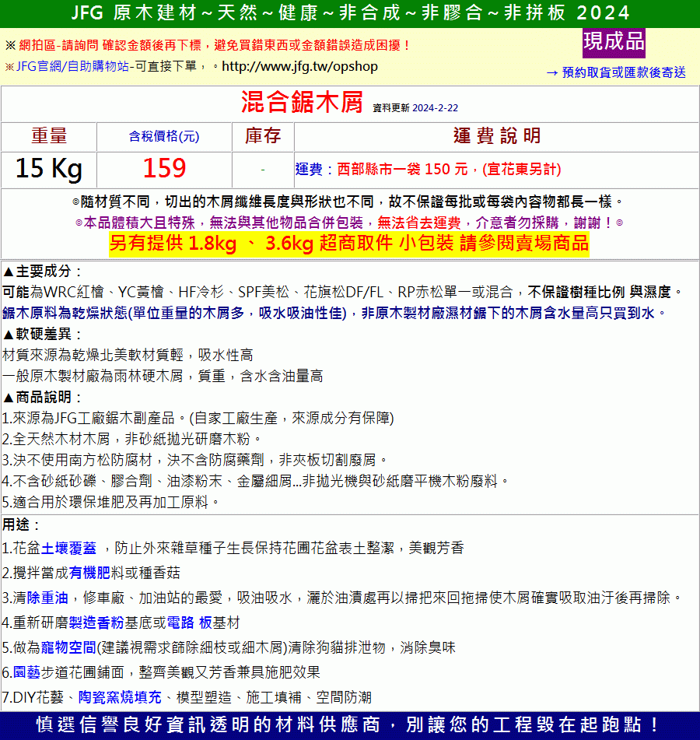Select the blue 鋸木原料為乾燥狀態 line
This screenshot has width=700, height=740.
click(334, 314)
